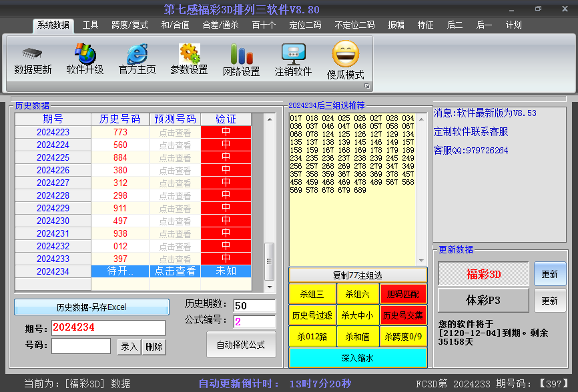Click history table scrollbar thumb
The width and height of the screenshot is (578, 392).
[270, 261]
